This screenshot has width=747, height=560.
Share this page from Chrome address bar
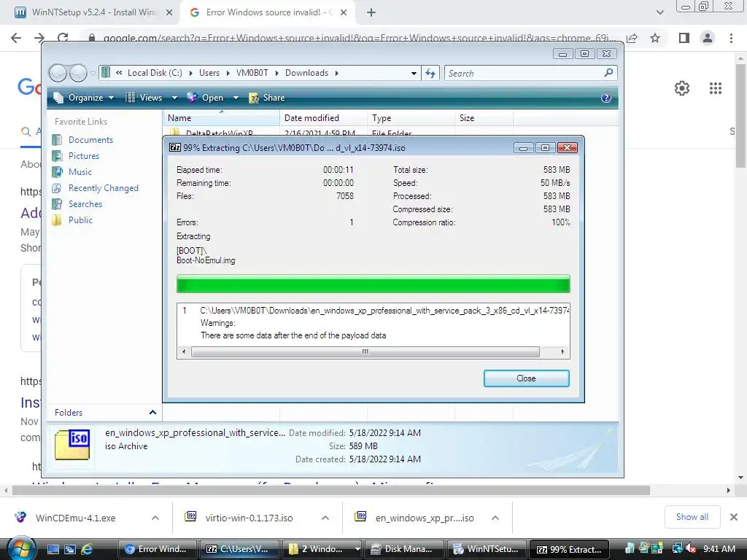pyautogui.click(x=632, y=38)
